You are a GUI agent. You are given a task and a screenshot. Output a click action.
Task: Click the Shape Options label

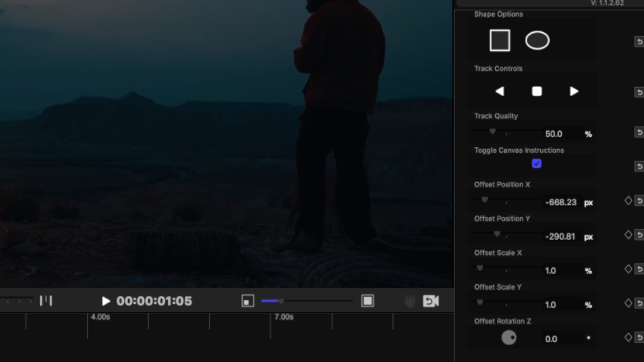click(x=498, y=14)
